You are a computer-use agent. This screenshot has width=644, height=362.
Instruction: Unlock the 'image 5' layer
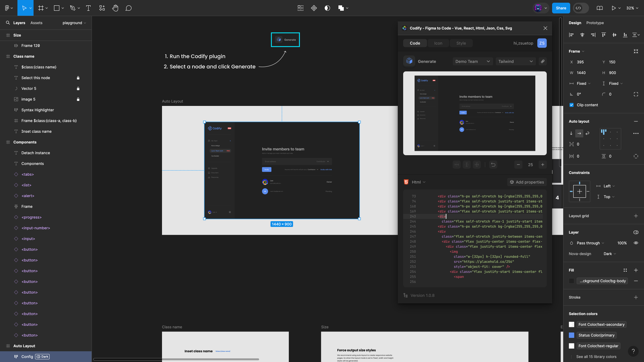click(x=78, y=99)
